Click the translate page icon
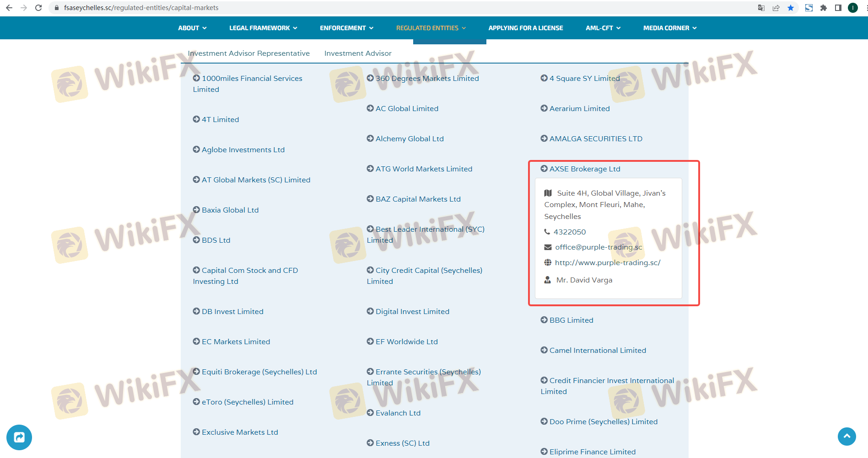 point(761,8)
